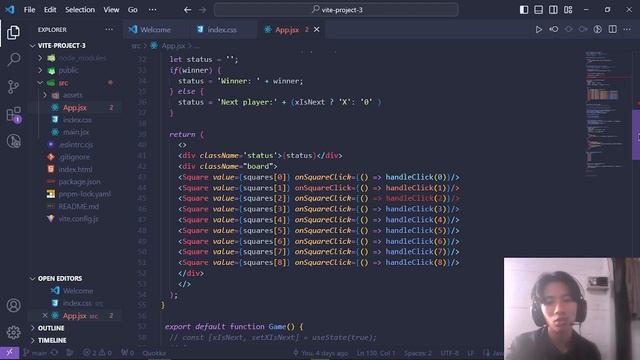This screenshot has height=360, width=640.
Task: Open the File menu
Action: point(29,10)
